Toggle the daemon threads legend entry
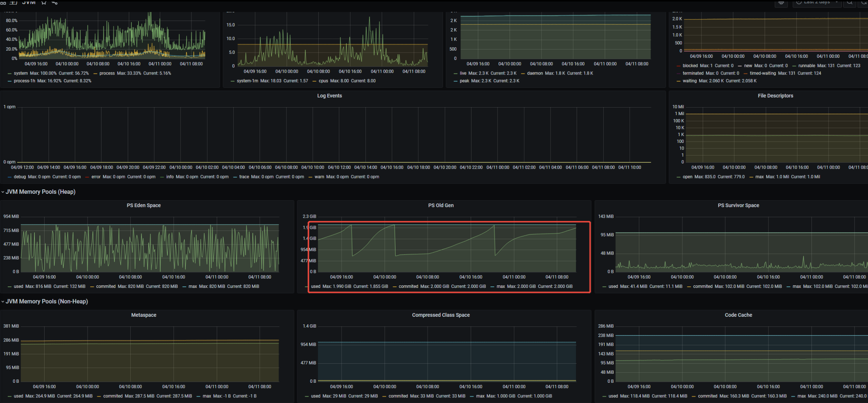 pos(535,73)
